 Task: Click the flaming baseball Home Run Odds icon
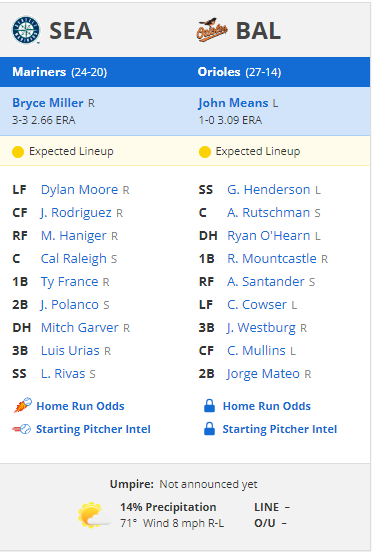(23, 405)
